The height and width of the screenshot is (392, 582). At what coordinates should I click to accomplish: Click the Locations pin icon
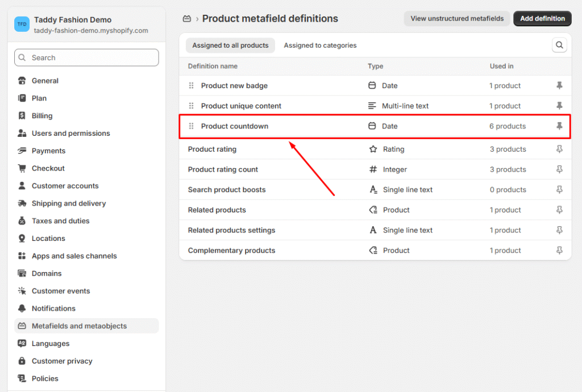click(x=22, y=238)
